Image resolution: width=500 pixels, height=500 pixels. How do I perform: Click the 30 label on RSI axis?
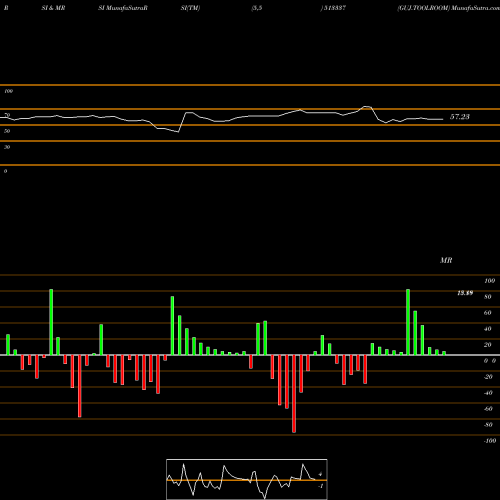[7, 147]
